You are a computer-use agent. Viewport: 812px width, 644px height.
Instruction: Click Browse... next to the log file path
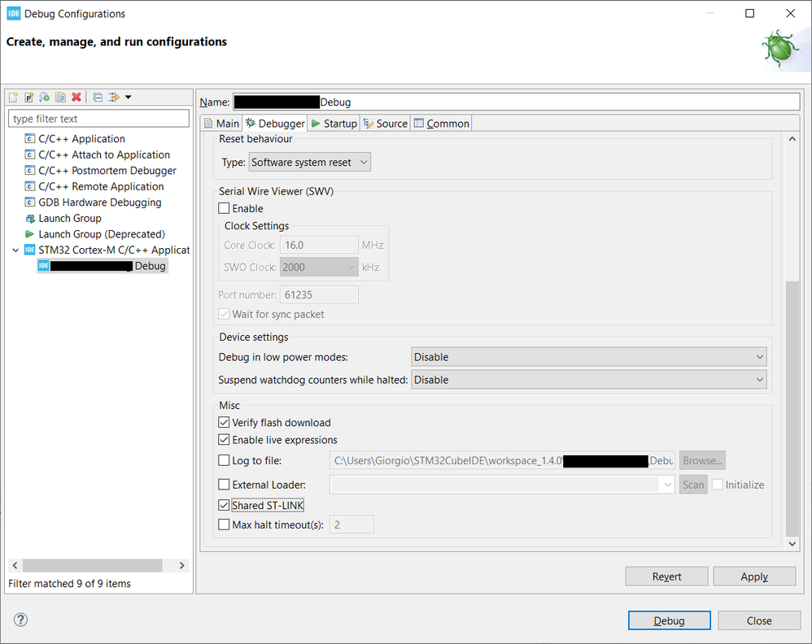[x=702, y=460]
